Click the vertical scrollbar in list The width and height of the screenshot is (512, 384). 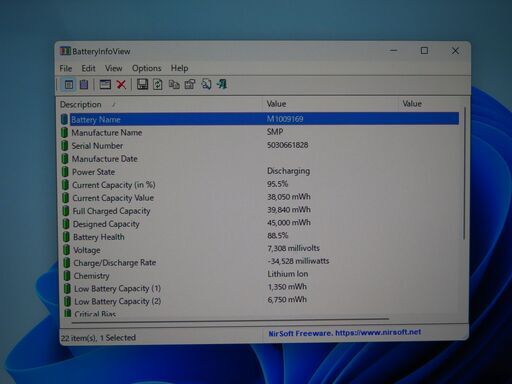(x=464, y=173)
